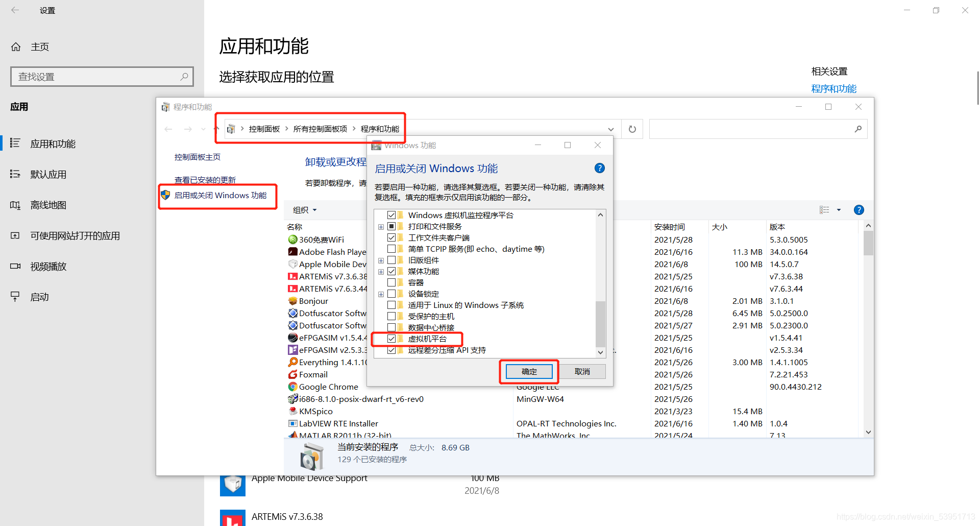Expand the 设备锁定 tree node
The width and height of the screenshot is (980, 526).
point(381,294)
